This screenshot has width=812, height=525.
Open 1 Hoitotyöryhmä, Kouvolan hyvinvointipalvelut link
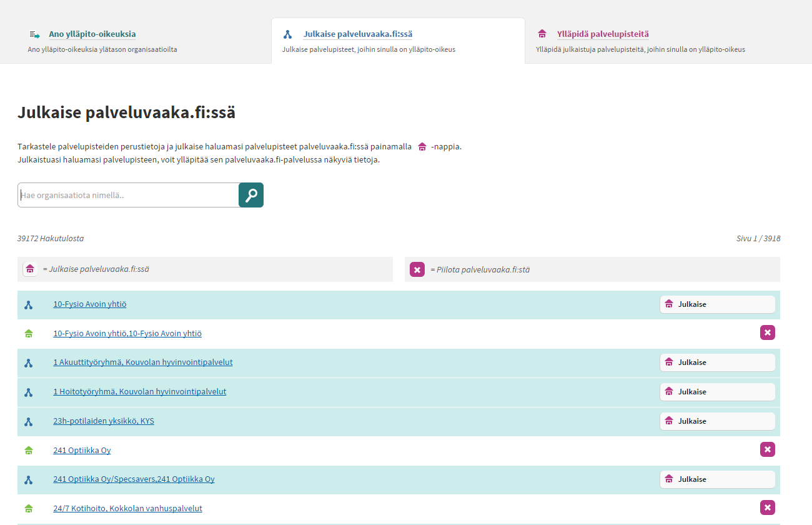[140, 392]
